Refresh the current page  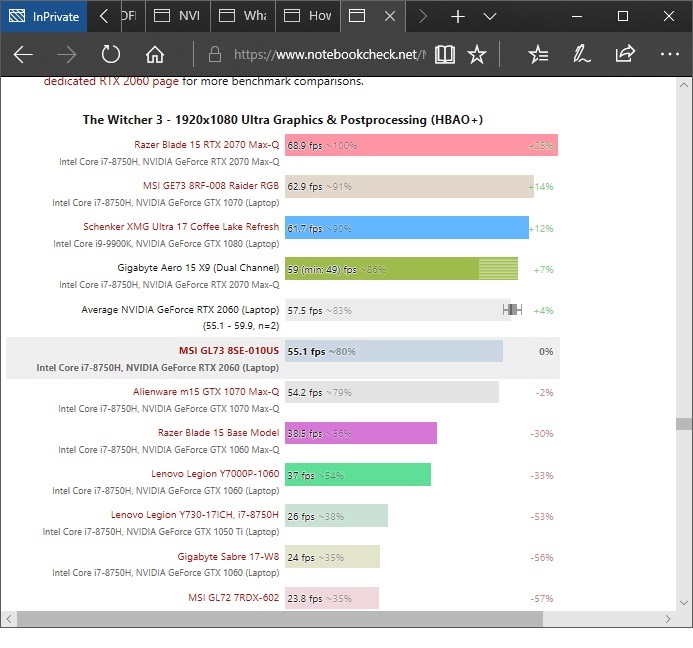point(110,55)
